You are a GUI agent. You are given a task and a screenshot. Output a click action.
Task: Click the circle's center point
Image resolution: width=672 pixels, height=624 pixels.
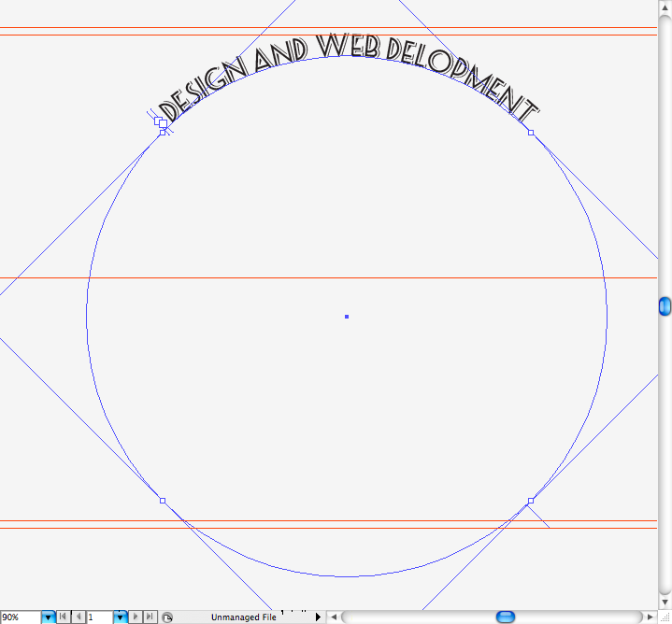click(347, 317)
